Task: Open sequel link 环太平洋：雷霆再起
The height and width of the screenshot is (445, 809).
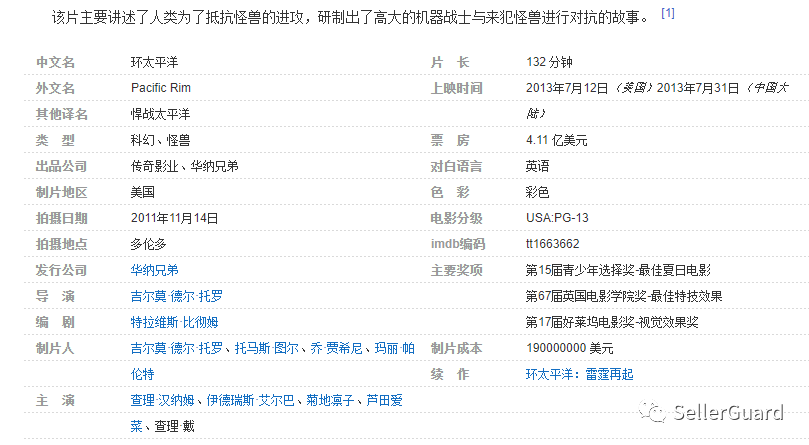Action: pos(579,374)
